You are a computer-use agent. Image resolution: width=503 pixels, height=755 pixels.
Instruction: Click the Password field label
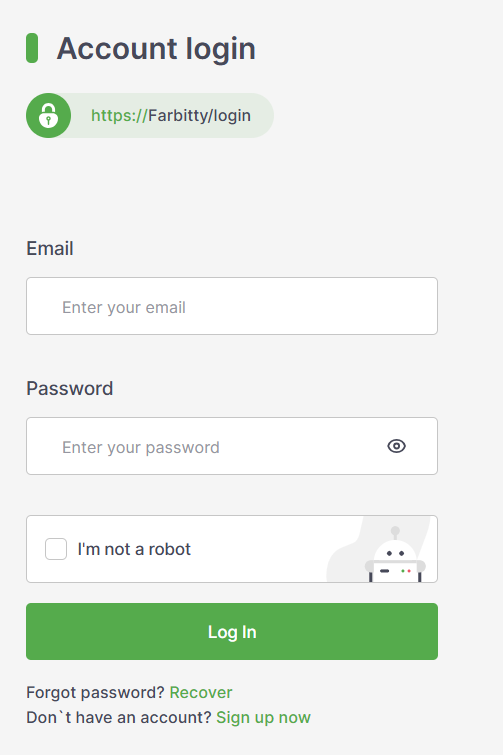click(70, 388)
